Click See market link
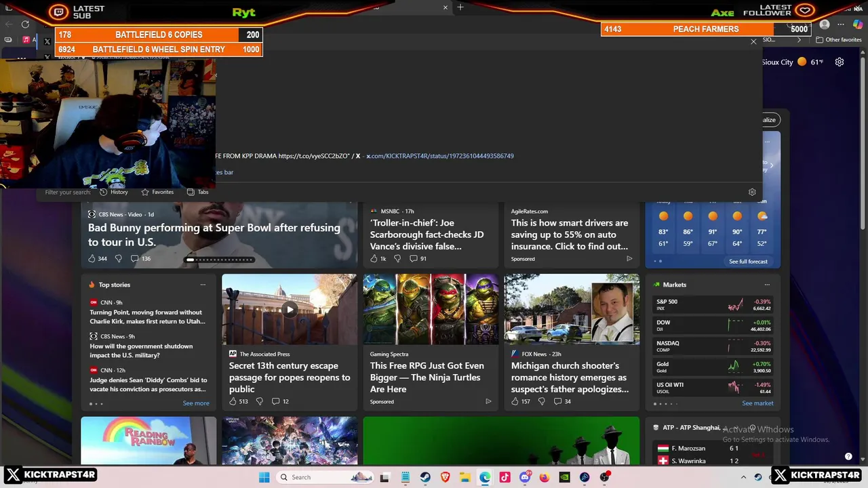 [757, 403]
